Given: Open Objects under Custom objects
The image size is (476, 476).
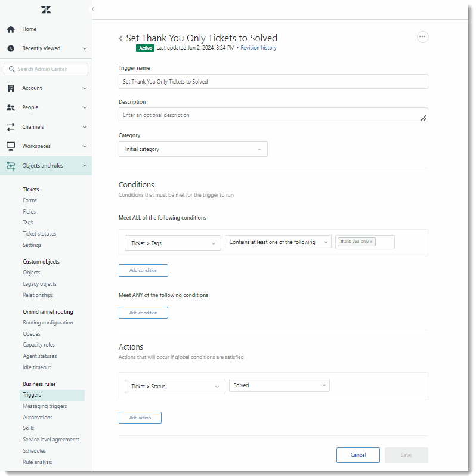Looking at the screenshot, I should point(31,273).
